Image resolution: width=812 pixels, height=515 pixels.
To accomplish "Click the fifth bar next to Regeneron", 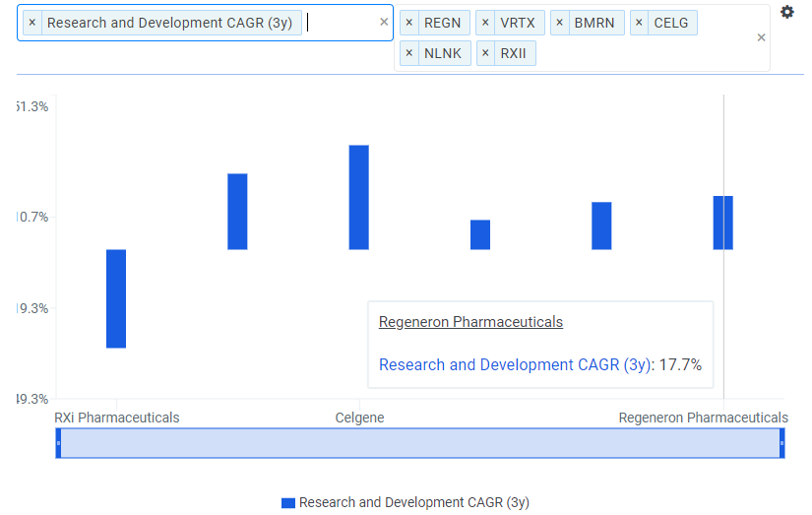I will coord(601,225).
